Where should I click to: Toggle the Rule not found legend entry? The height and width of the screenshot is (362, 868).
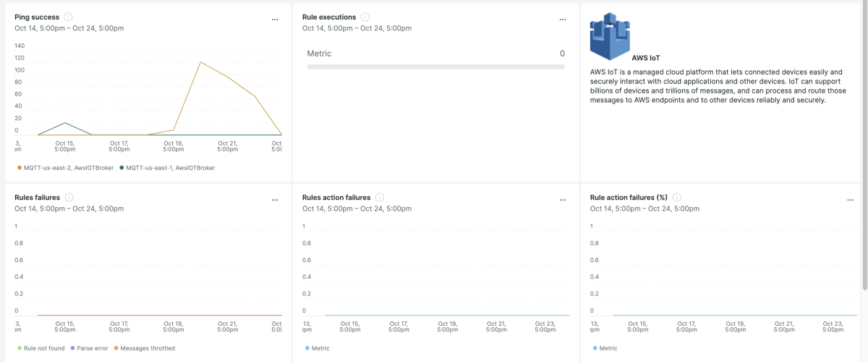point(43,348)
